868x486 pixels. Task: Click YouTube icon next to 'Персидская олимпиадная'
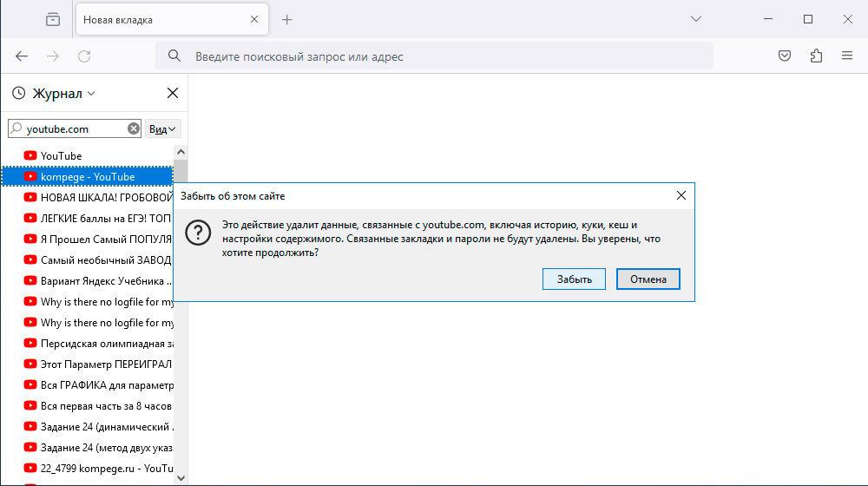click(30, 343)
